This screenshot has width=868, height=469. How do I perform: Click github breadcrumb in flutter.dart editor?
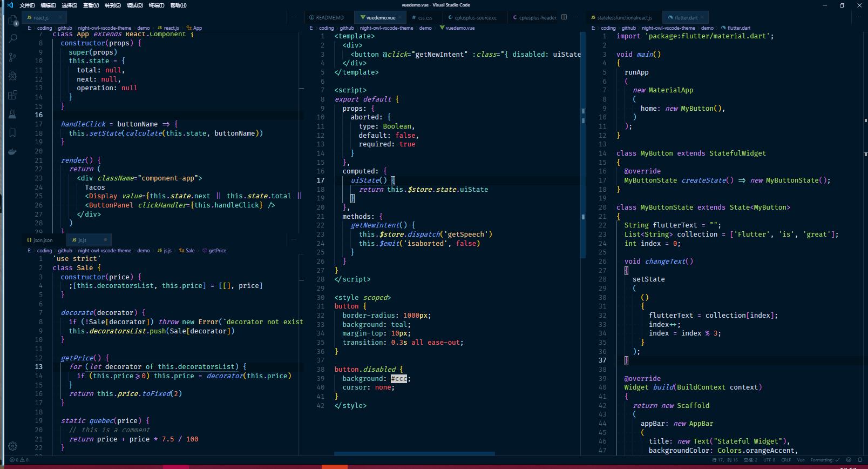[629, 28]
